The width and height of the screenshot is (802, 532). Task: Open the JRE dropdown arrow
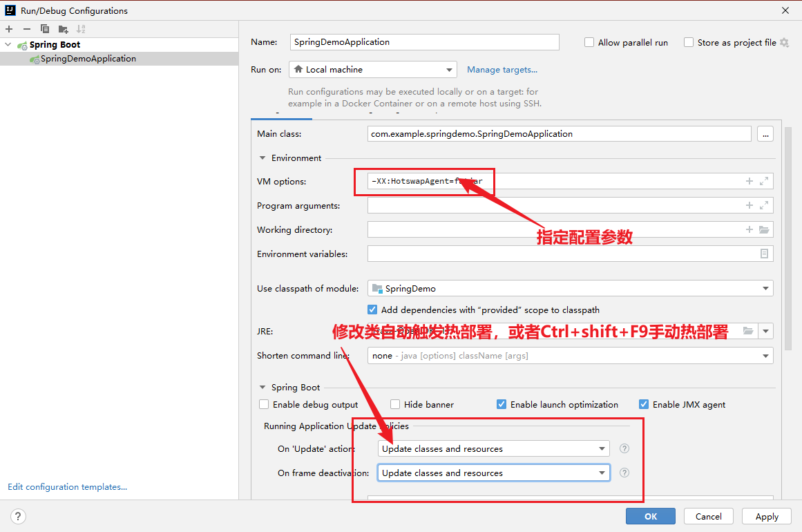point(765,331)
